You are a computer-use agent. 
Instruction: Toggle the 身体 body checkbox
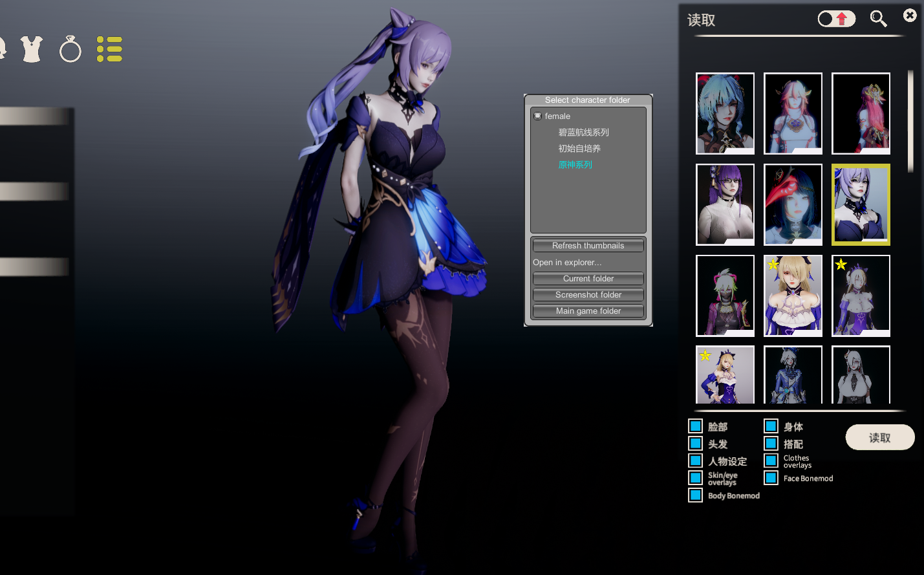(x=771, y=426)
